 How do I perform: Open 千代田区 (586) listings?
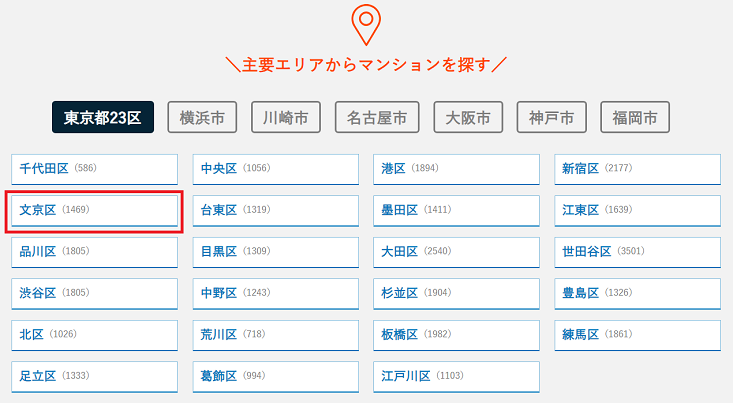point(94,169)
